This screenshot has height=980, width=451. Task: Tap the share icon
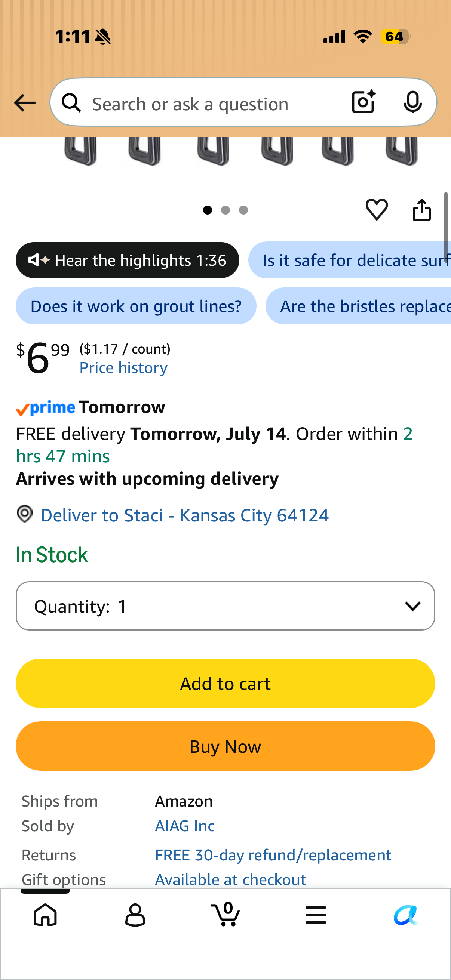coord(422,210)
